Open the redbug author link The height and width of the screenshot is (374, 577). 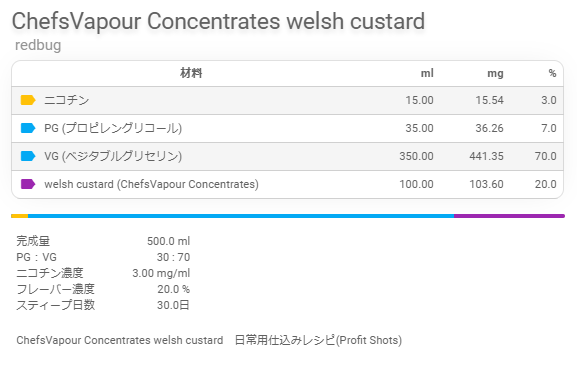[x=38, y=45]
